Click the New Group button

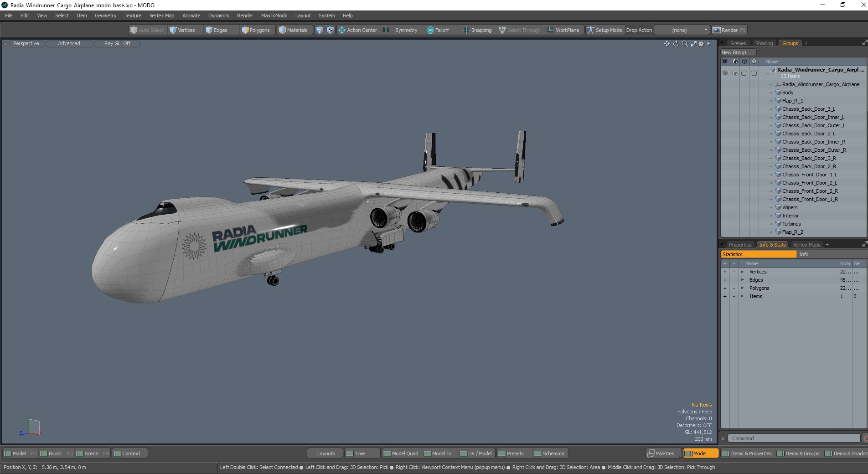738,52
